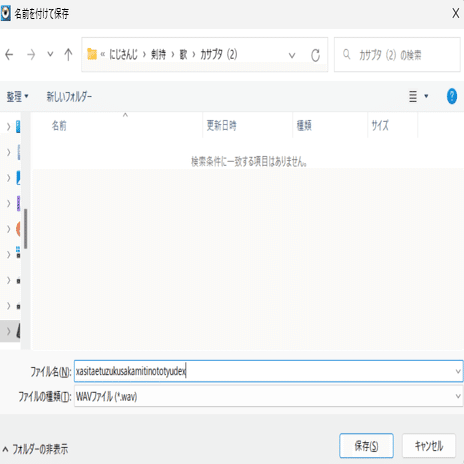Sort by the 名前 column header
Image resolution: width=464 pixels, height=464 pixels.
[117, 125]
